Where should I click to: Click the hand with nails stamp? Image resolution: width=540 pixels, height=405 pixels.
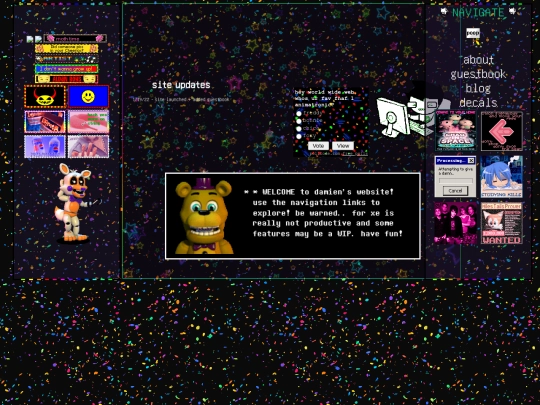pos(89,146)
